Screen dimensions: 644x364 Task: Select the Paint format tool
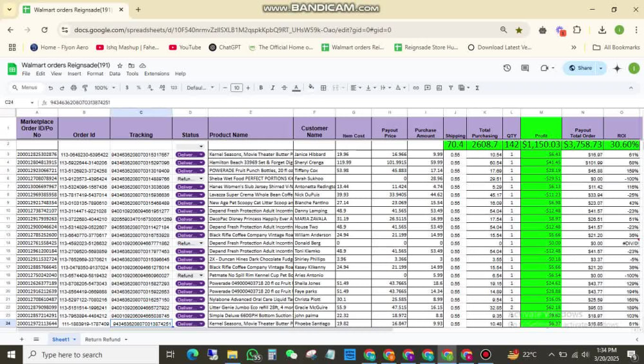85,88
